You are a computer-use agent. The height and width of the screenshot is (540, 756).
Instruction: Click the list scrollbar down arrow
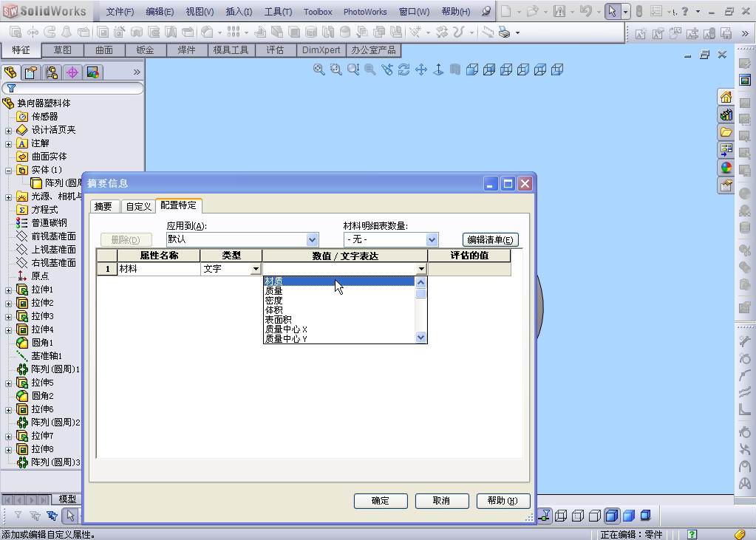[421, 338]
